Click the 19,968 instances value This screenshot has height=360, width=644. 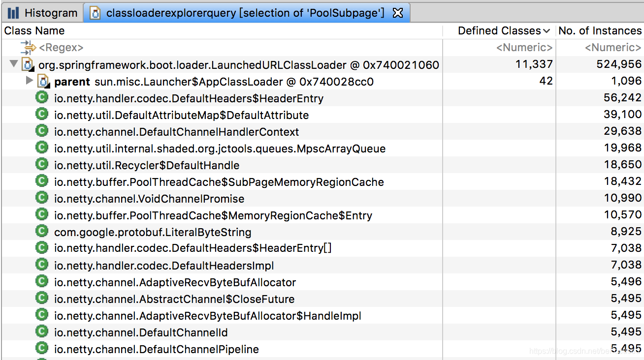(622, 148)
